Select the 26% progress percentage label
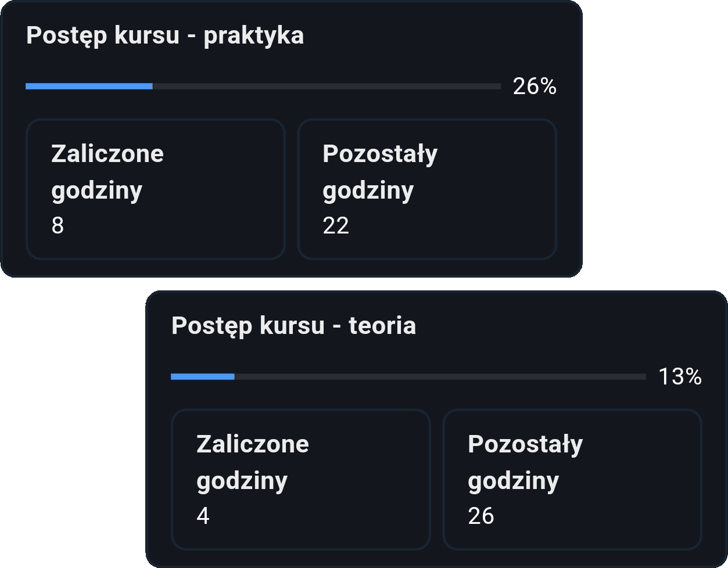The width and height of the screenshot is (728, 568). pos(535,87)
